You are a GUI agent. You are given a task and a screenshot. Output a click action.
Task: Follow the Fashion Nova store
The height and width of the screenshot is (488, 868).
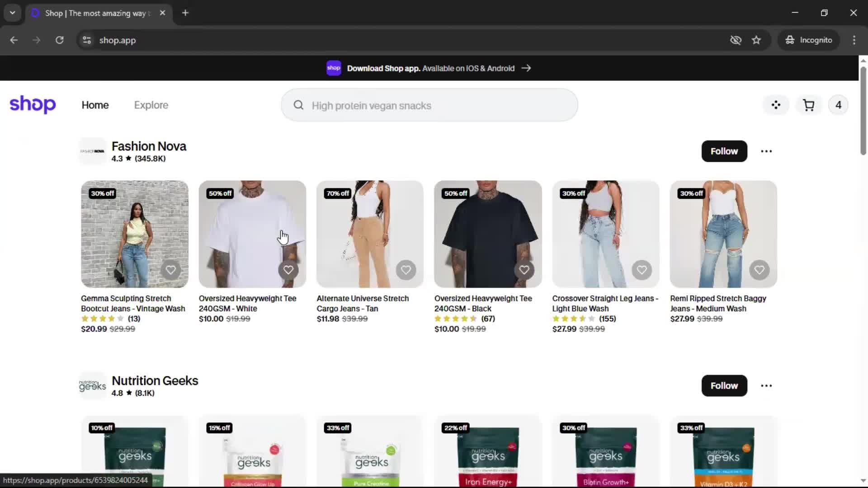[x=724, y=151]
